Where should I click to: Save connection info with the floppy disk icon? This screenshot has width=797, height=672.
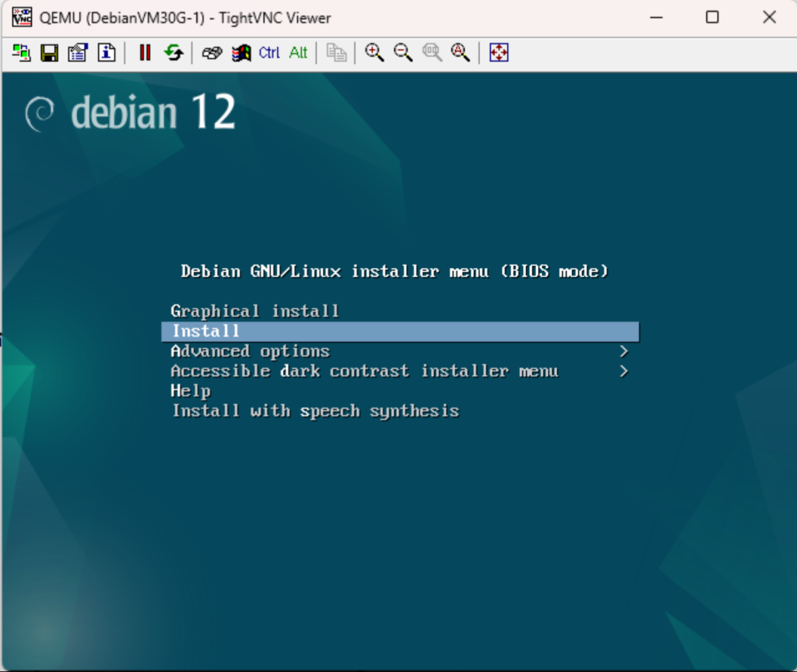coord(49,52)
